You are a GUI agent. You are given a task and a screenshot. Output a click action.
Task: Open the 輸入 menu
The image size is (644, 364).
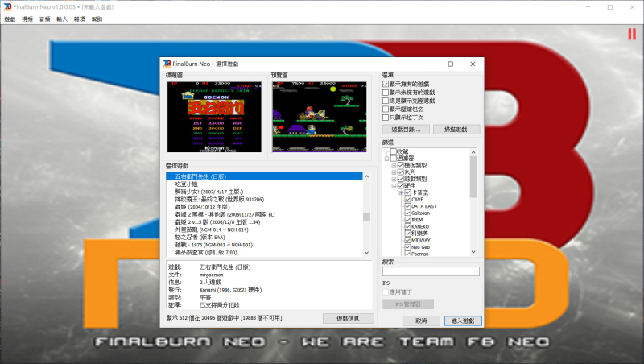pyautogui.click(x=62, y=19)
